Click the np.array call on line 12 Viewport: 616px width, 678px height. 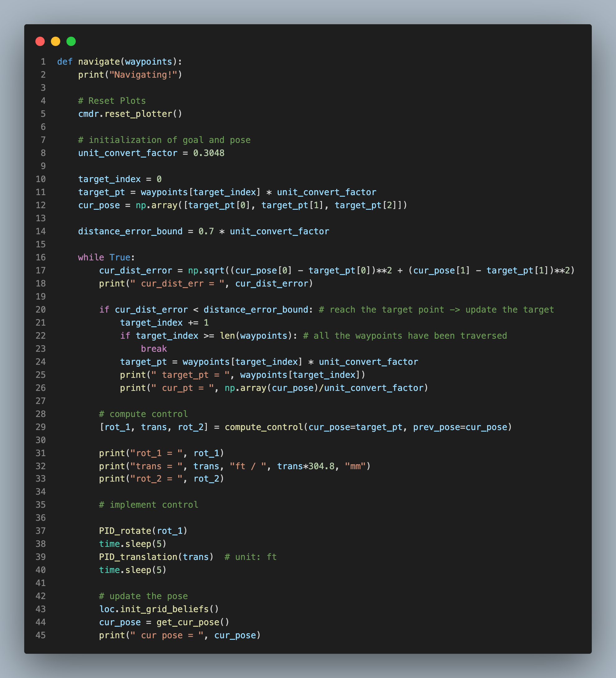[x=271, y=205]
